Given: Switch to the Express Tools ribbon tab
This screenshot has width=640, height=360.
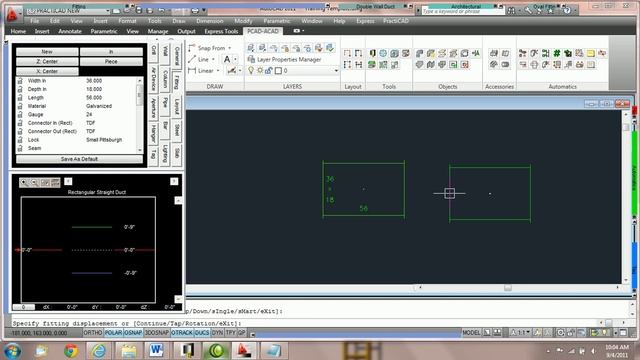Looking at the screenshot, I should tap(221, 31).
